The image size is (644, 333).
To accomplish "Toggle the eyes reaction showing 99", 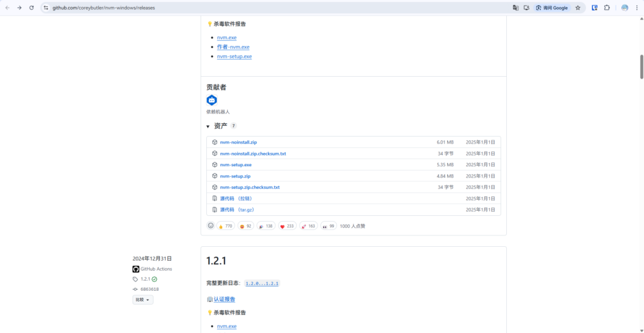I will [x=328, y=226].
